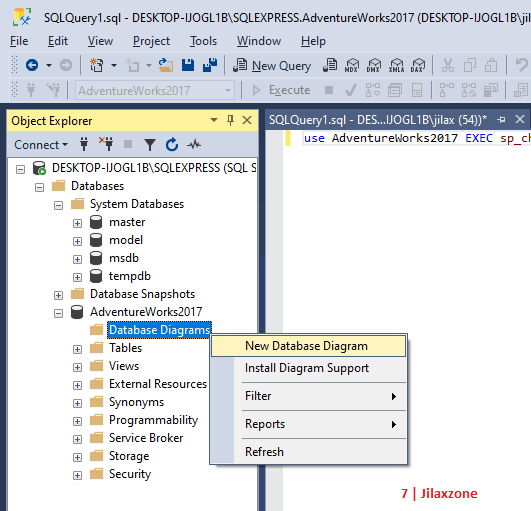Click the Open File folder icon
The height and width of the screenshot is (511, 531).
coord(166,65)
